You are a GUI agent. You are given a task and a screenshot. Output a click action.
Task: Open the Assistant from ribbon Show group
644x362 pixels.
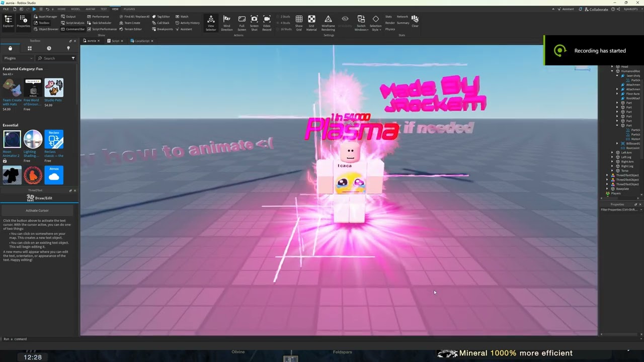(184, 29)
